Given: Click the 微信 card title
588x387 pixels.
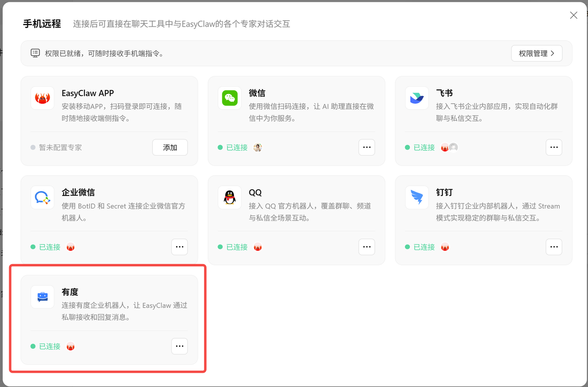Looking at the screenshot, I should point(257,93).
